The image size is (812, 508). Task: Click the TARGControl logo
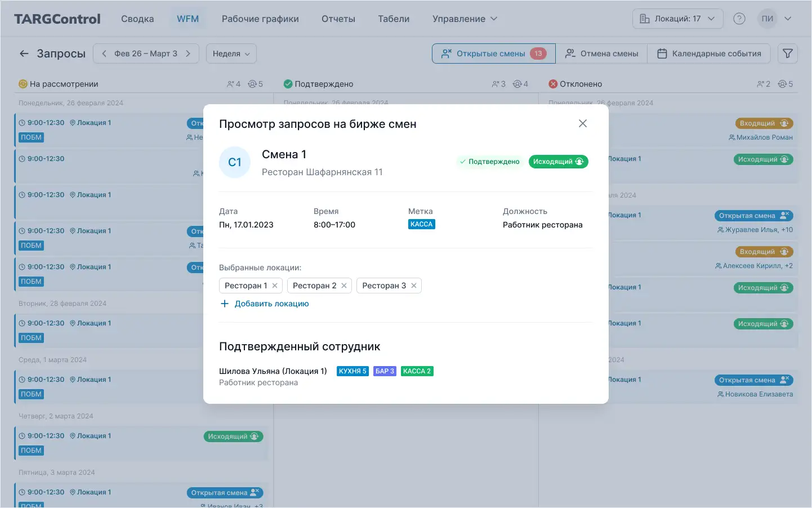click(x=57, y=19)
